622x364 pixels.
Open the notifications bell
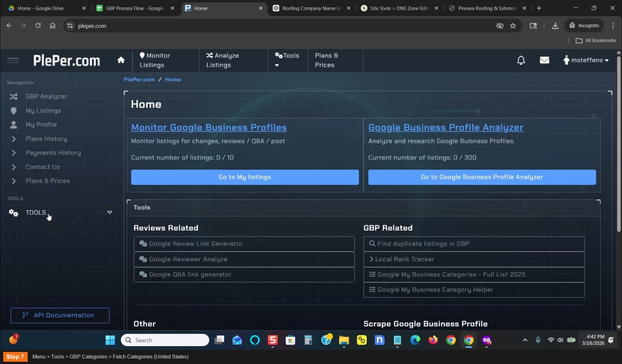tap(521, 60)
